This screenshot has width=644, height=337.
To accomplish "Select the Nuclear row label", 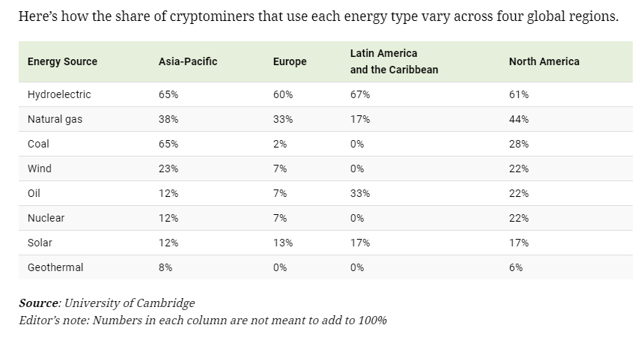I will 46,218.
